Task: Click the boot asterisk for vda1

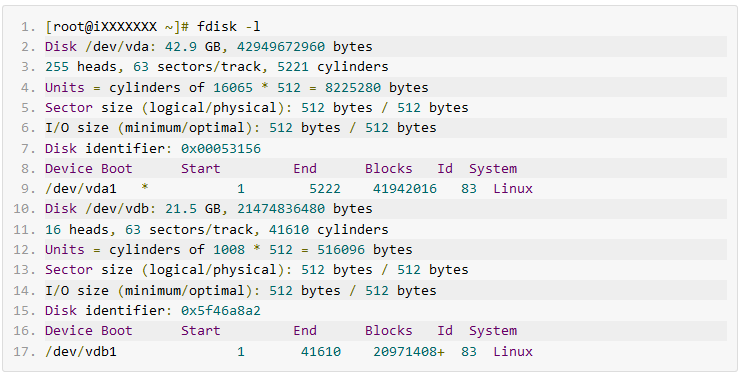Action: click(145, 187)
